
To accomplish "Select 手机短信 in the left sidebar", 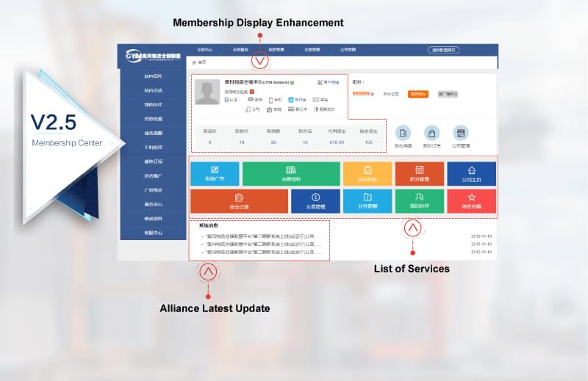I will tap(153, 148).
